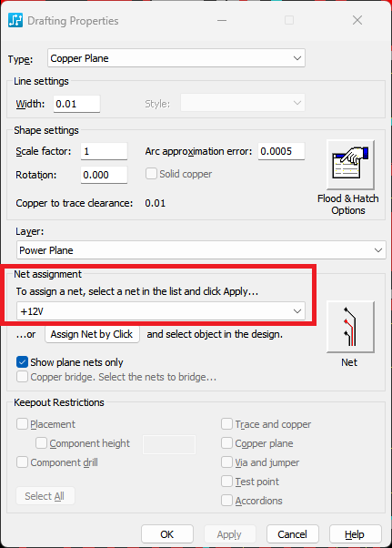Click the Drafting Properties title bar app icon
The image size is (392, 548).
pyautogui.click(x=15, y=20)
